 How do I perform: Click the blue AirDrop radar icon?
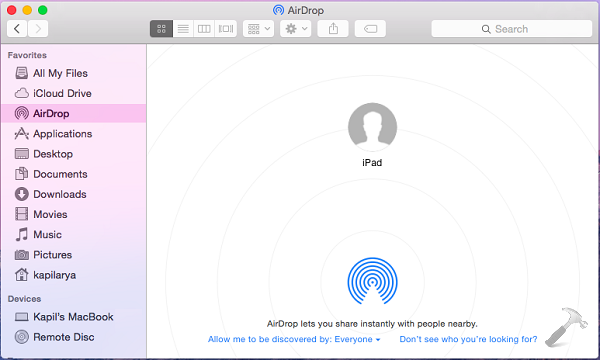(x=372, y=281)
